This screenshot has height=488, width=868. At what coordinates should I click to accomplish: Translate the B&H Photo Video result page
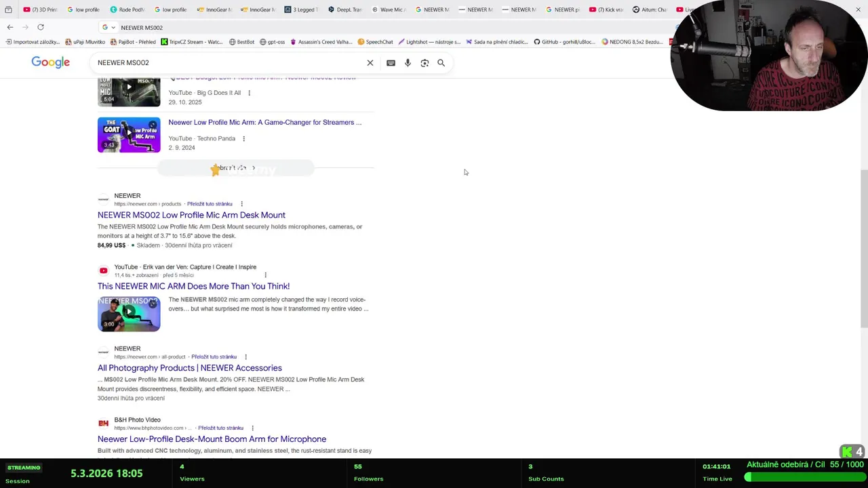click(x=220, y=428)
